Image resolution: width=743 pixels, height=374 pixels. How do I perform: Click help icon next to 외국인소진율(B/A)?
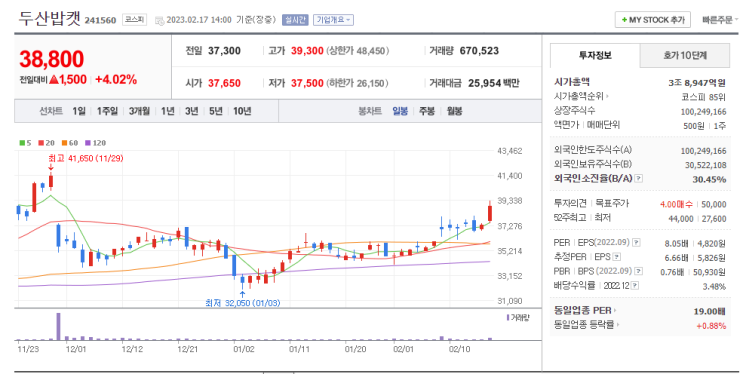[639, 178]
